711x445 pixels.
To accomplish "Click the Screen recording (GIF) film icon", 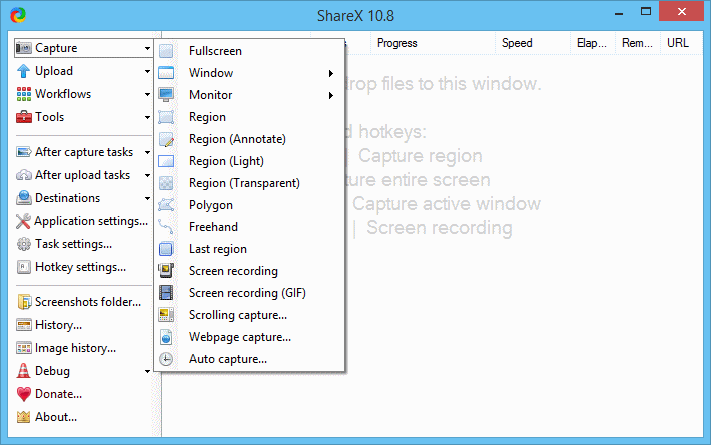I will 166,293.
